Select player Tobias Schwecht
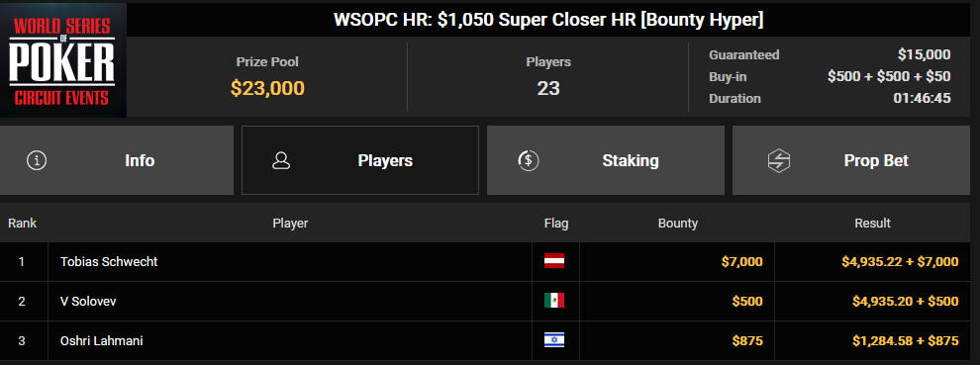Screen dimensions: 980x365 click(109, 262)
